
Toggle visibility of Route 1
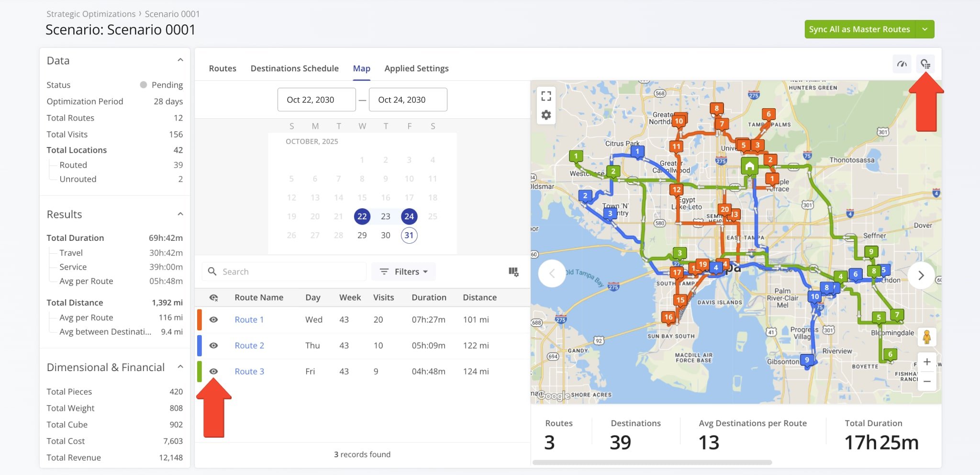214,320
